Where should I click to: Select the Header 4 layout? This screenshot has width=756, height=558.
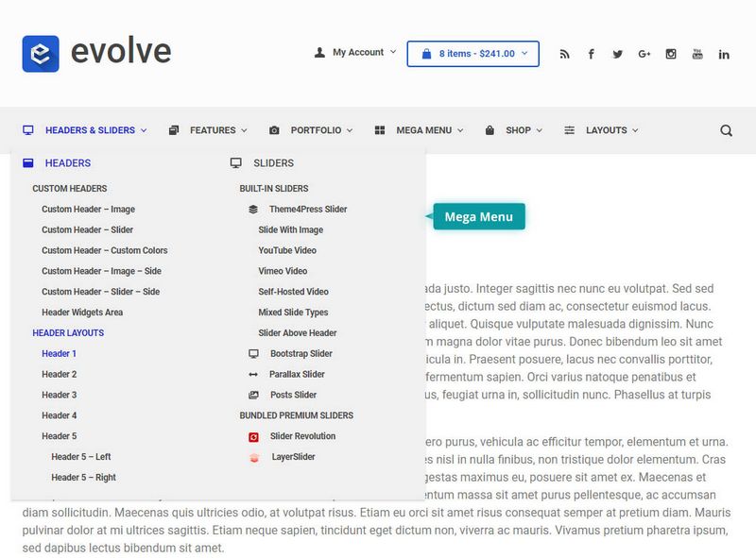coord(59,415)
